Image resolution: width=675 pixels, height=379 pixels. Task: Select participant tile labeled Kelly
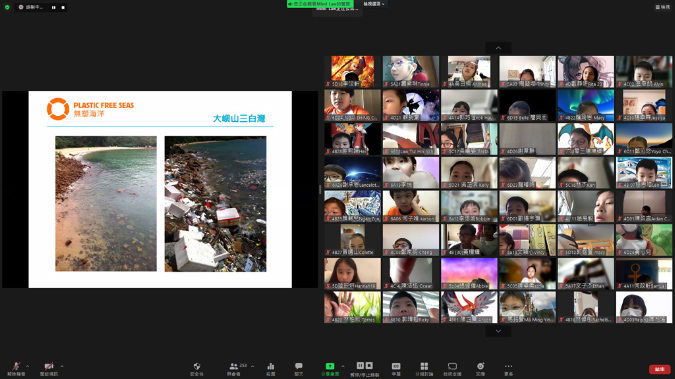(x=469, y=173)
